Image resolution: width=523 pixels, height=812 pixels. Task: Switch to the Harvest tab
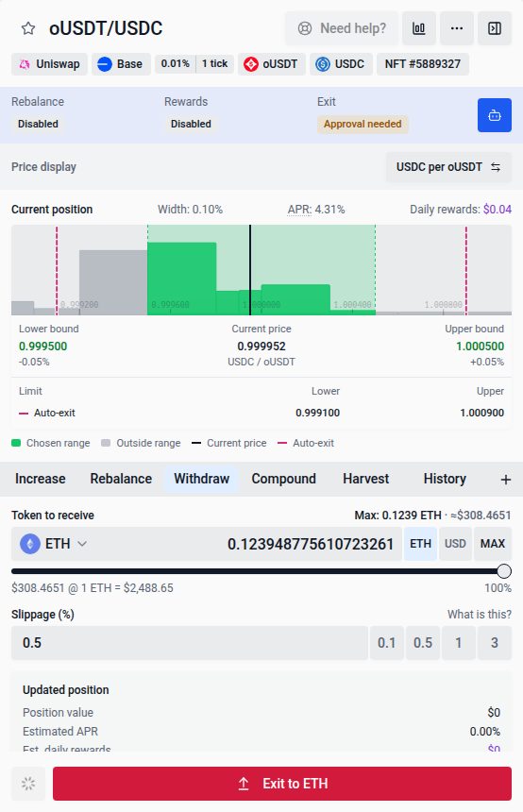pyautogui.click(x=365, y=479)
